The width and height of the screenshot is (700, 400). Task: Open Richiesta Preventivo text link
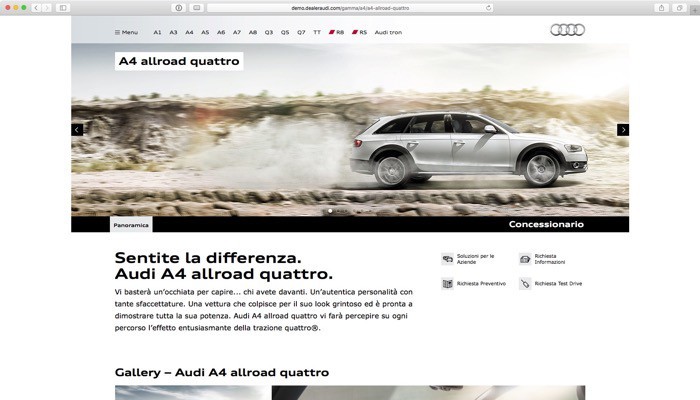click(x=481, y=283)
